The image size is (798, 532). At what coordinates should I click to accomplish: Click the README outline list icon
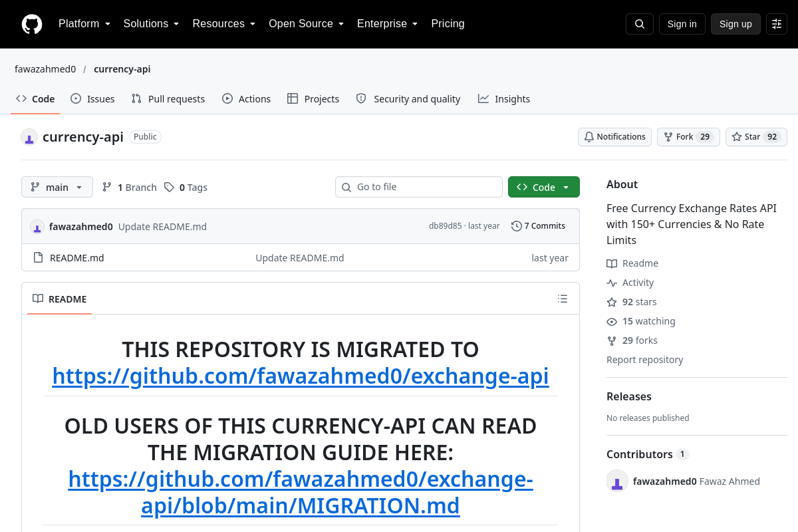point(563,299)
